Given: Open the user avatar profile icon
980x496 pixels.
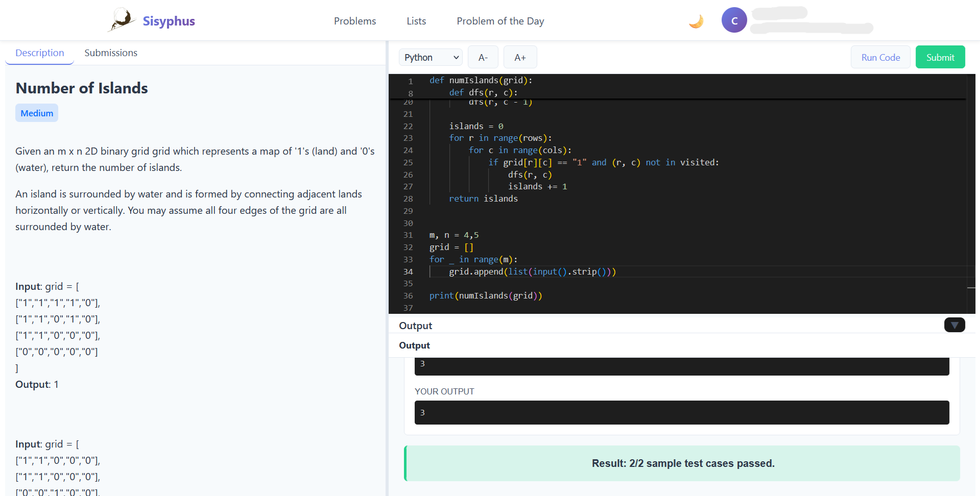Looking at the screenshot, I should (x=734, y=20).
